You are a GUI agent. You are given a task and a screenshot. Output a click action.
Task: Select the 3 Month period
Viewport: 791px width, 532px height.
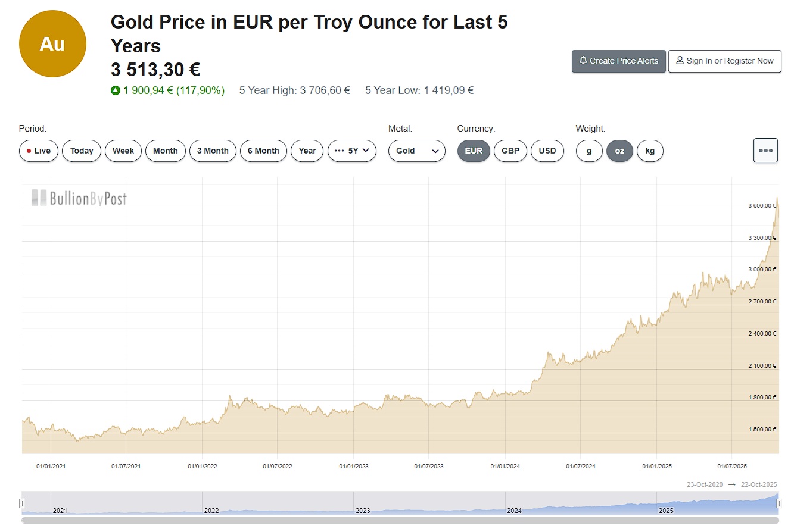point(213,151)
